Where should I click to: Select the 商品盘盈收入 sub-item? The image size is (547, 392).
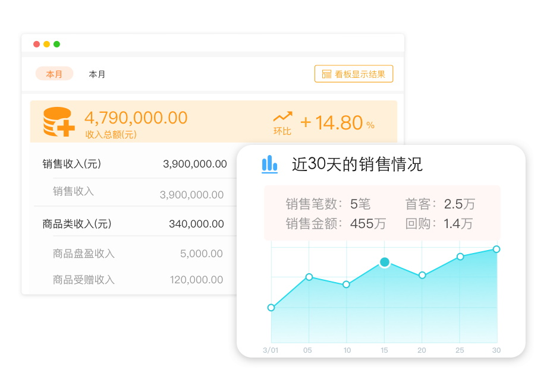[84, 254]
